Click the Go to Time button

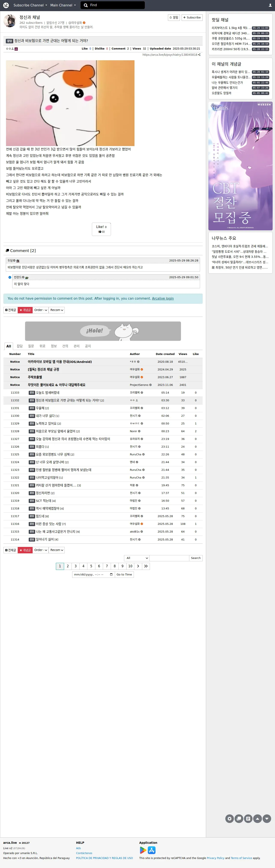click(x=124, y=575)
